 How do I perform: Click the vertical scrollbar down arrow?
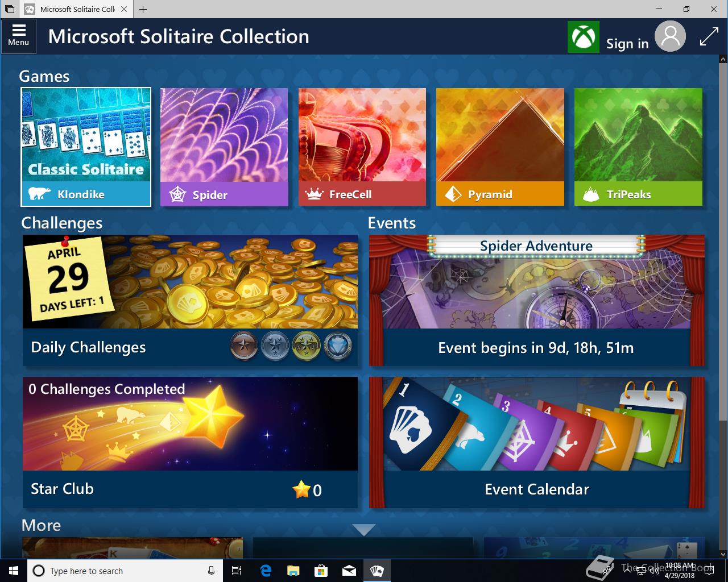click(723, 554)
